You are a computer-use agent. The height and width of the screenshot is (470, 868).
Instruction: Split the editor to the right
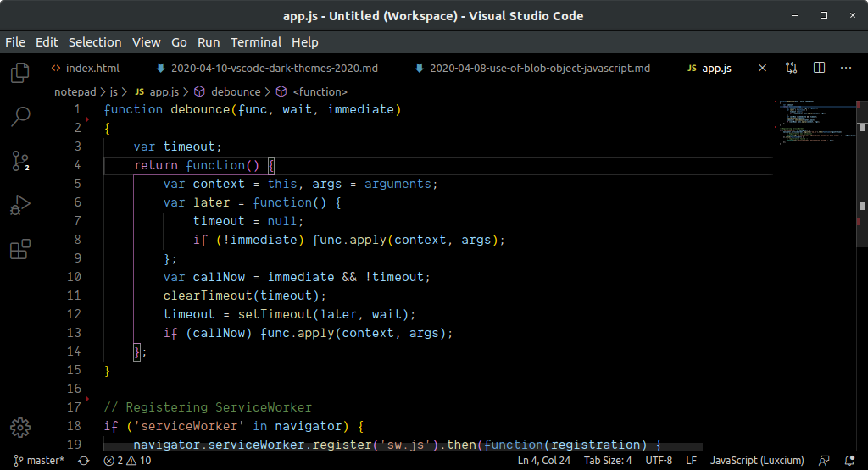[x=820, y=68]
